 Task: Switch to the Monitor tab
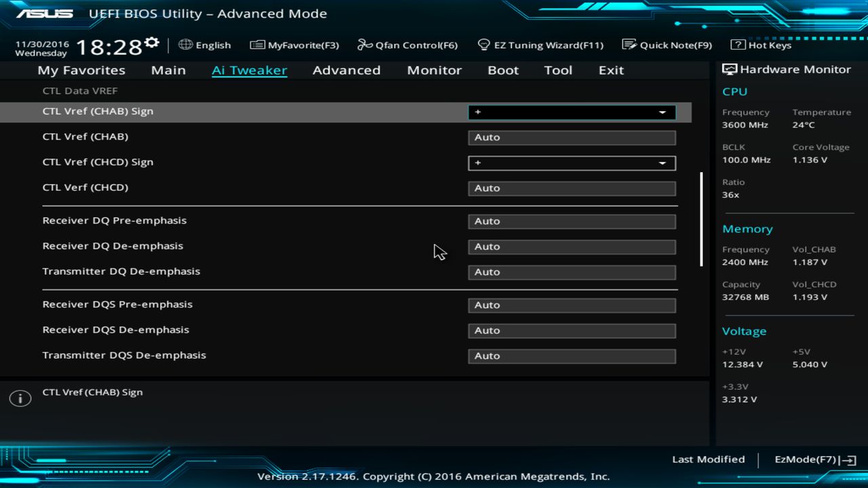tap(434, 70)
